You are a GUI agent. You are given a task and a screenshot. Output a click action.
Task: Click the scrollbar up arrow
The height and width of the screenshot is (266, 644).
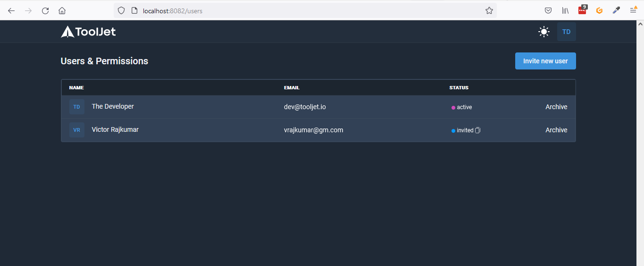click(x=640, y=24)
